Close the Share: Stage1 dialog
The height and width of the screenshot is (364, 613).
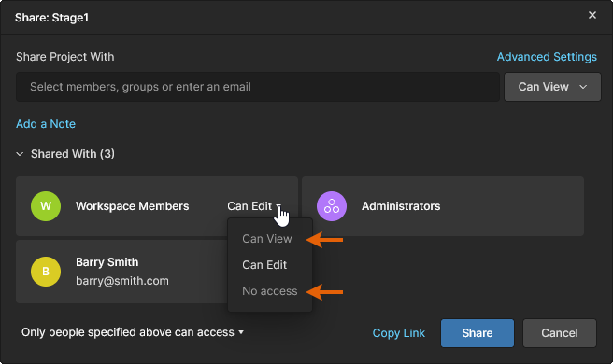(x=592, y=15)
